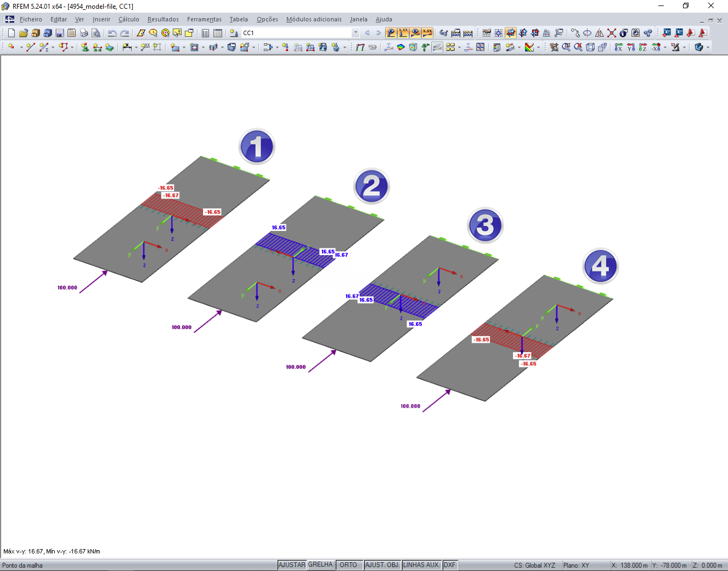Image resolution: width=728 pixels, height=571 pixels.
Task: Select the blue solid cube tool
Action: pos(232,47)
